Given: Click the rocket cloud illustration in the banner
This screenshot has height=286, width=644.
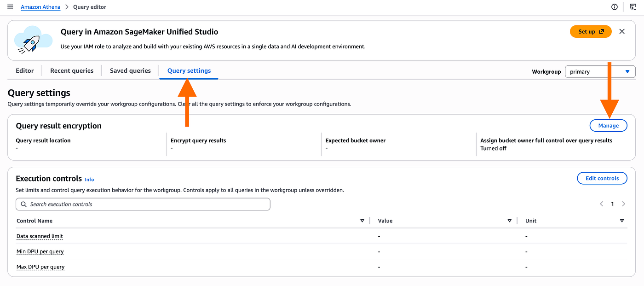Looking at the screenshot, I should point(33,39).
